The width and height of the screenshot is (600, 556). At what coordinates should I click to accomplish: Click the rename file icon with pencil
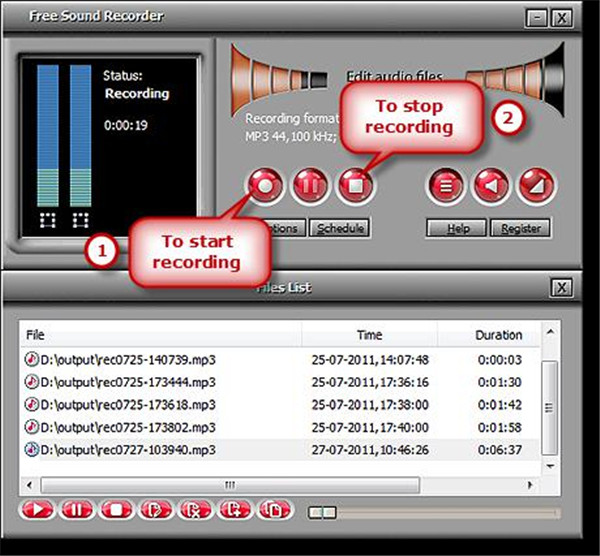tap(155, 510)
